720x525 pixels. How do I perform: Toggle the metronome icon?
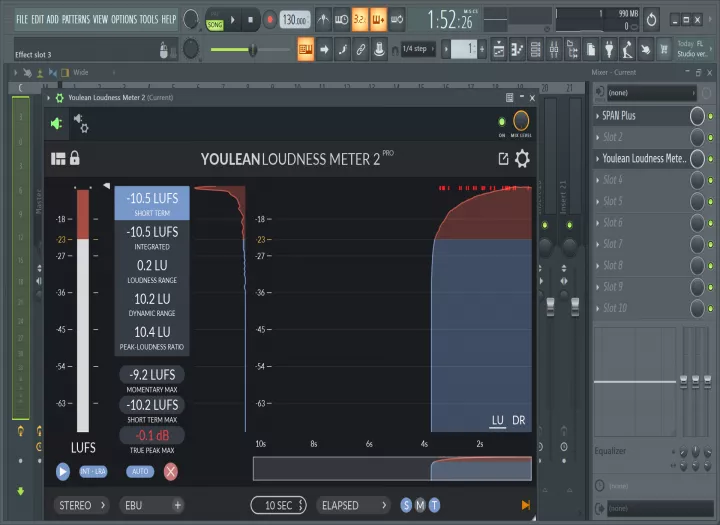coord(323,19)
